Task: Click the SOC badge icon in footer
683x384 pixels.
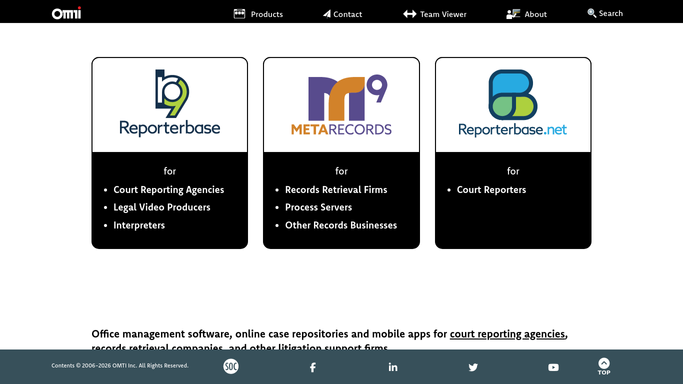Action: pyautogui.click(x=231, y=366)
